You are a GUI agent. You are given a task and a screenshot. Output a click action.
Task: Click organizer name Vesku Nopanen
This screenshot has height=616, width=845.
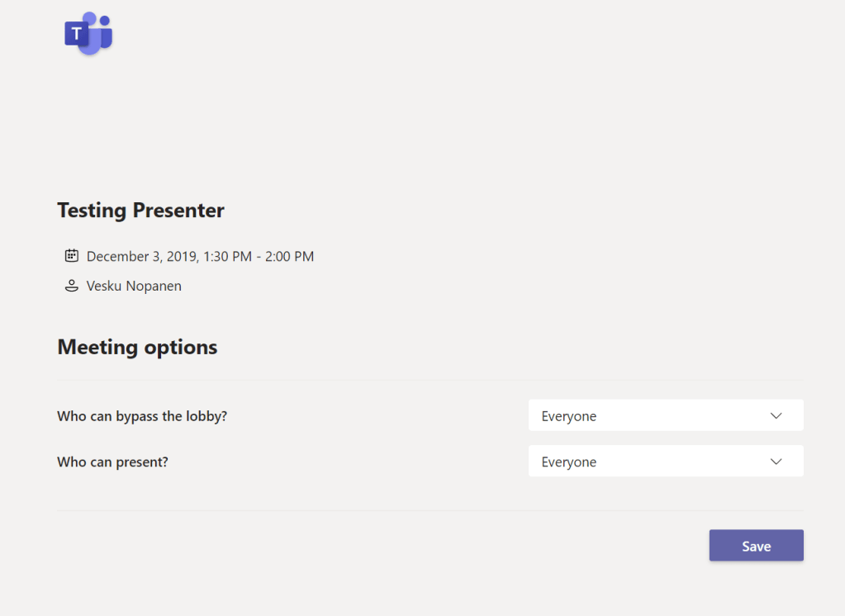[x=134, y=287]
